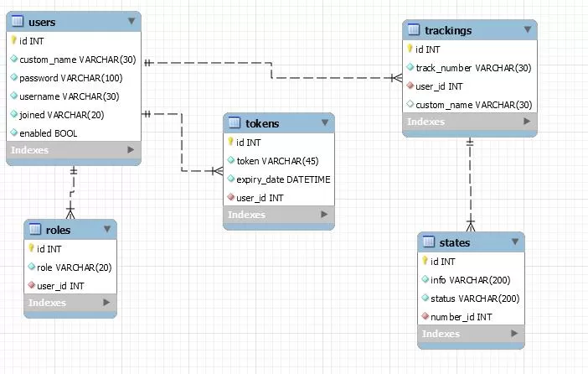Click the diamond icon beside status column

[x=426, y=298]
